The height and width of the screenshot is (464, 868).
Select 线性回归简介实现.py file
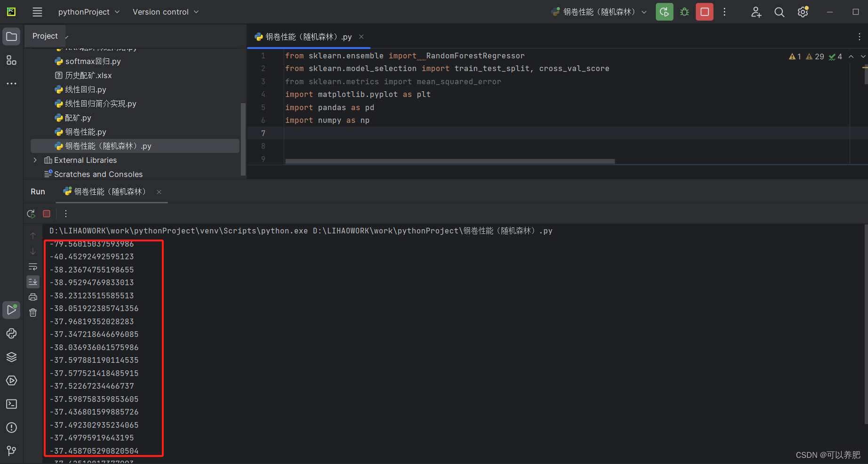coord(96,104)
